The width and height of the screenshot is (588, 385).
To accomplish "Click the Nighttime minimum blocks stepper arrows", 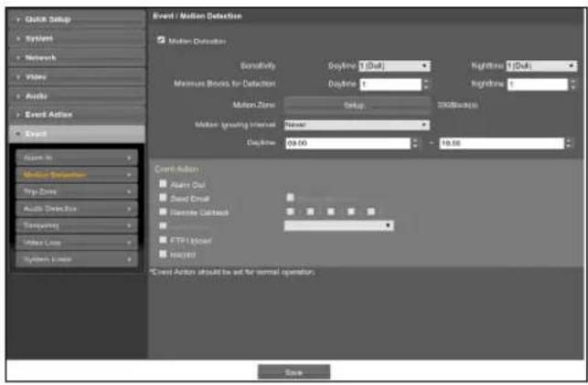I will tap(572, 84).
